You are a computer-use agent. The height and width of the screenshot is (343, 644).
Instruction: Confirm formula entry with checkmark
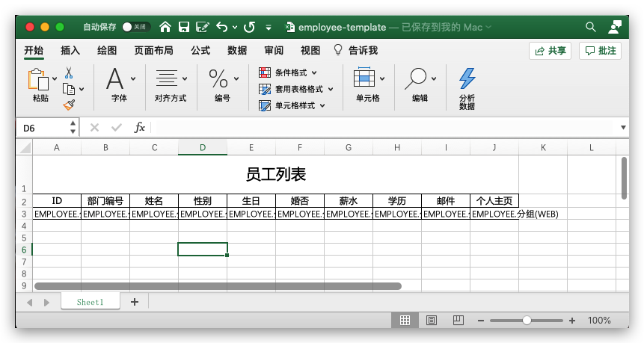tap(117, 128)
